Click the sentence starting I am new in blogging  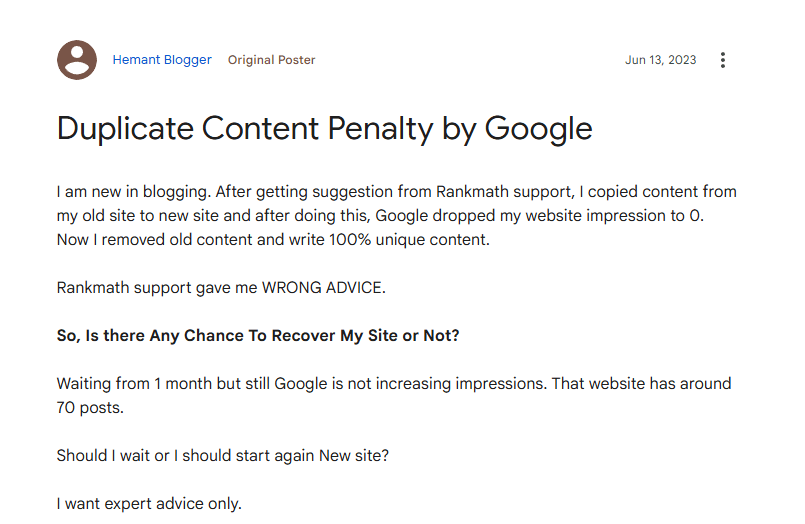pyautogui.click(x=133, y=191)
